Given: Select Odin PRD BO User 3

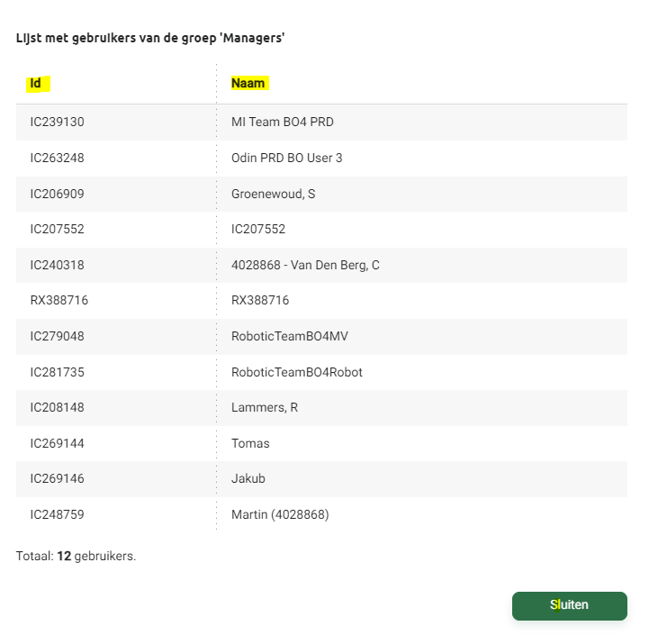Looking at the screenshot, I should pos(287,158).
